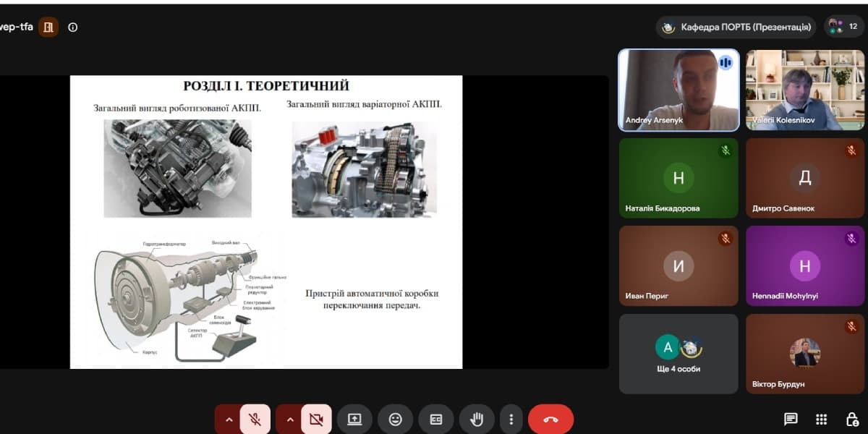Open host controls lock icon

click(x=852, y=419)
